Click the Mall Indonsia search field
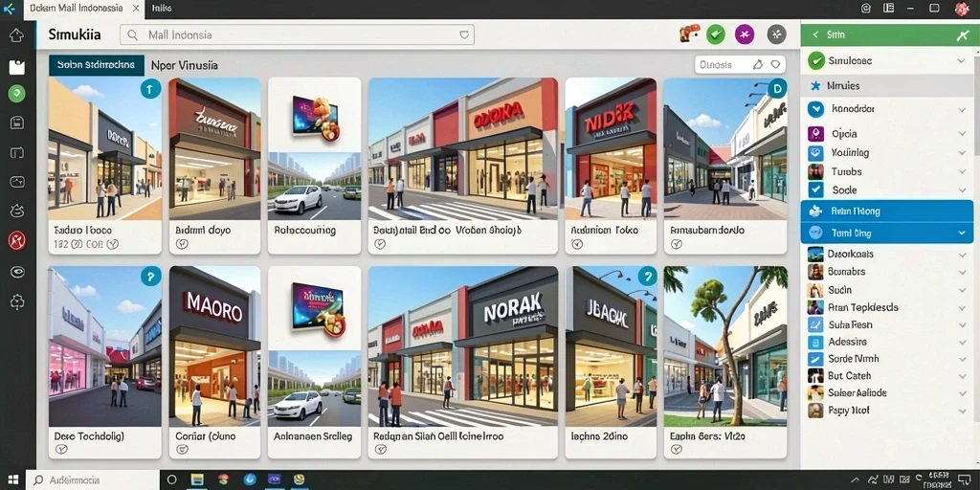The width and height of the screenshot is (980, 490). pos(297,35)
